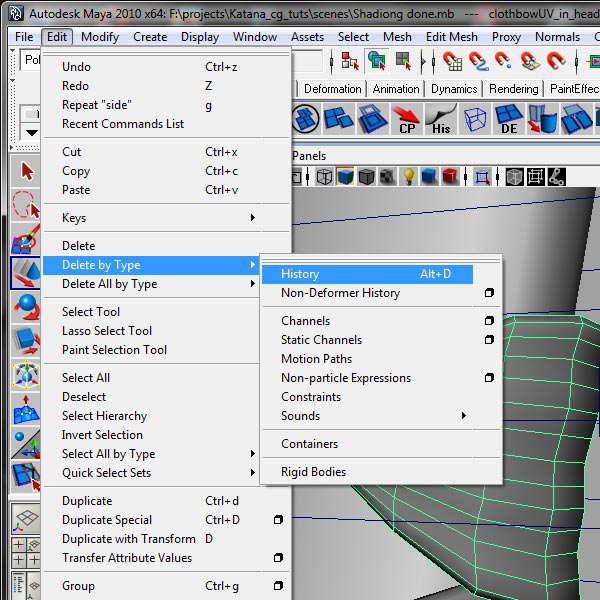Viewport: 600px width, 600px height.
Task: Click the DE shelf icon
Action: point(509,119)
